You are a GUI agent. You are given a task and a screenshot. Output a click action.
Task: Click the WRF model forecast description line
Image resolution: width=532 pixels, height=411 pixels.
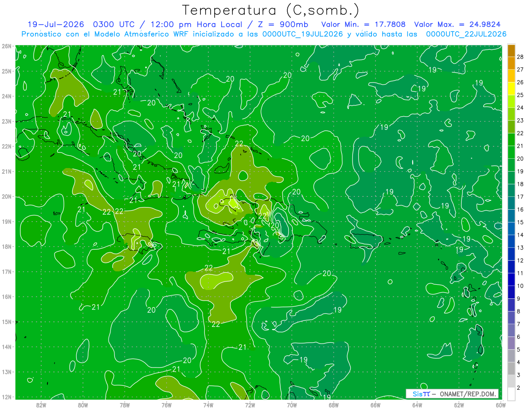[264, 34]
